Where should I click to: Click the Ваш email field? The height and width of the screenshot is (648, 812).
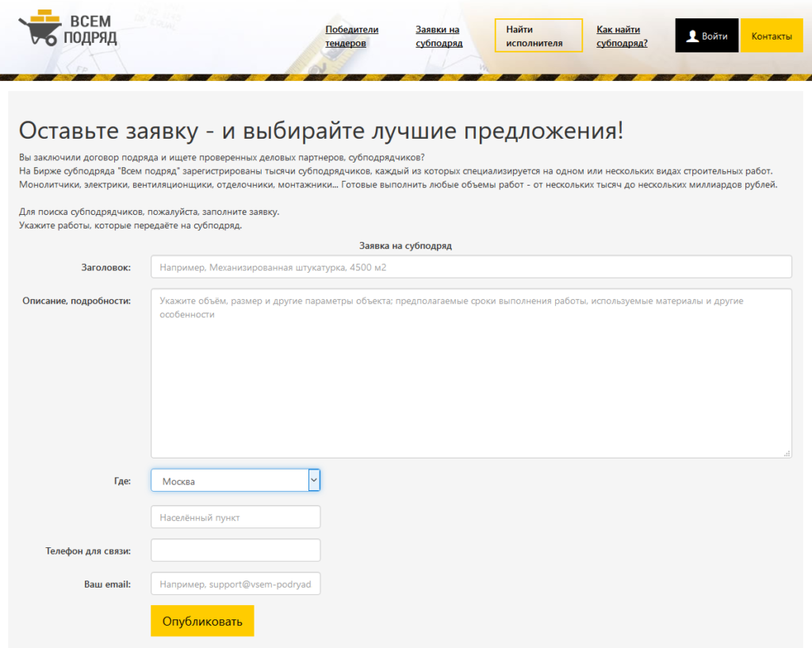coord(236,583)
